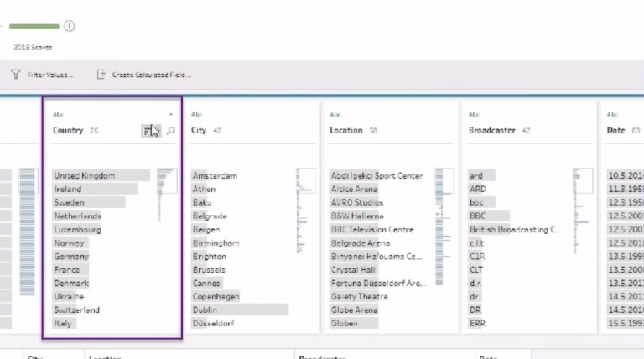Click Create Calculated Field button
This screenshot has height=359, width=644.
coord(144,75)
